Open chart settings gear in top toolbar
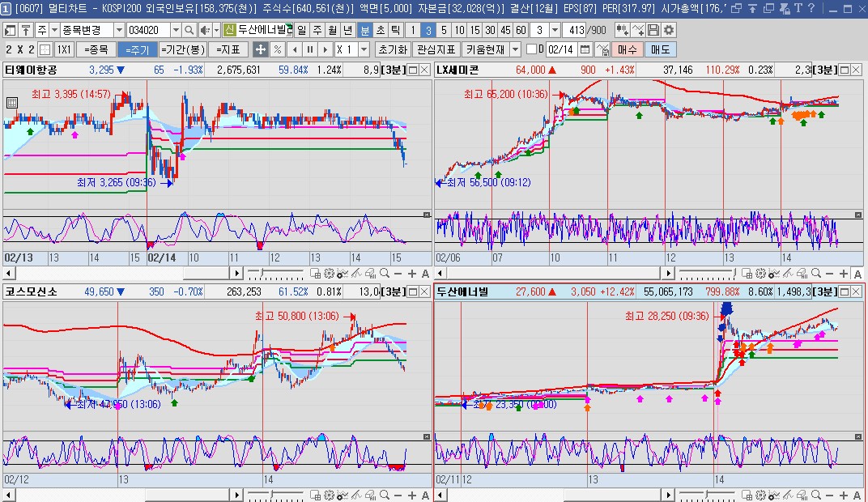868x502 pixels. click(669, 30)
